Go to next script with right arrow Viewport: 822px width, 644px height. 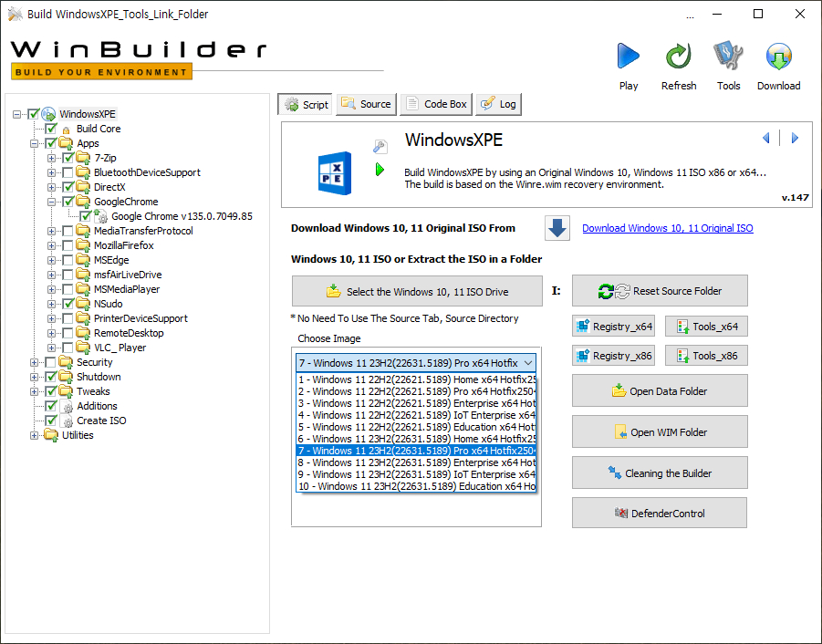point(795,138)
